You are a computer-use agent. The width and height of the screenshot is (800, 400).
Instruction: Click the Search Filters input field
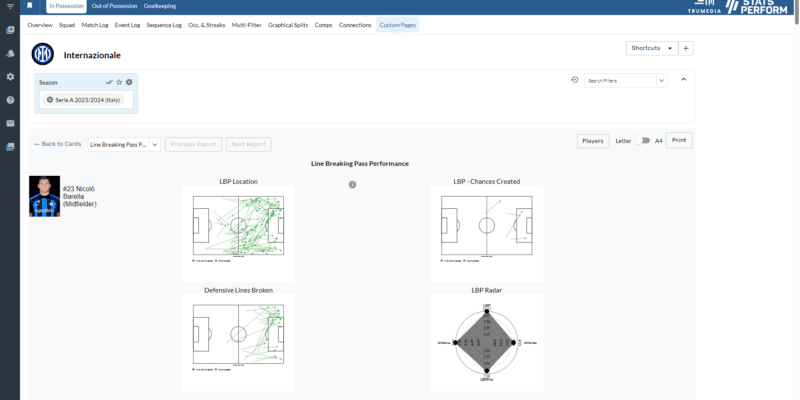[620, 80]
